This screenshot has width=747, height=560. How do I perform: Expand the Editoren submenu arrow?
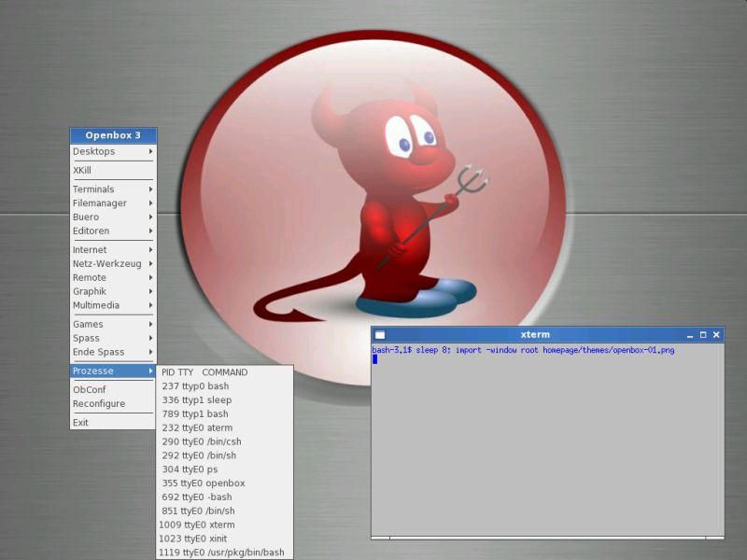pos(150,231)
